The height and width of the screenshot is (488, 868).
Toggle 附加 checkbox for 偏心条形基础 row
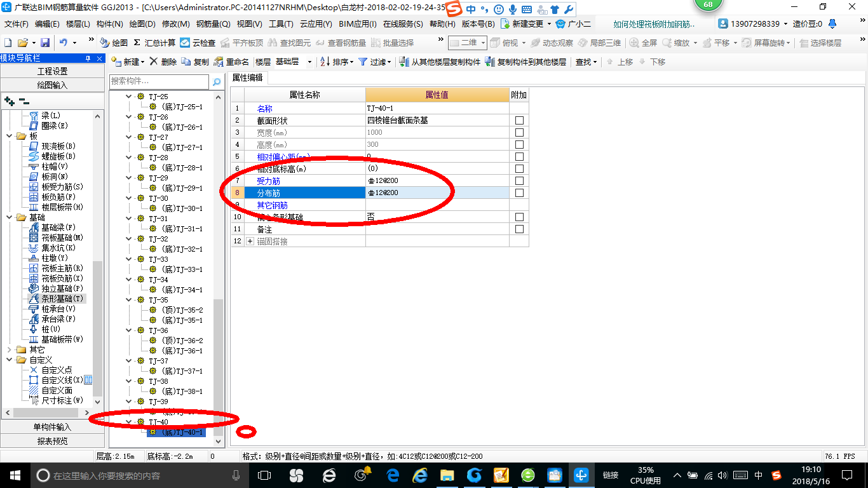(x=519, y=217)
